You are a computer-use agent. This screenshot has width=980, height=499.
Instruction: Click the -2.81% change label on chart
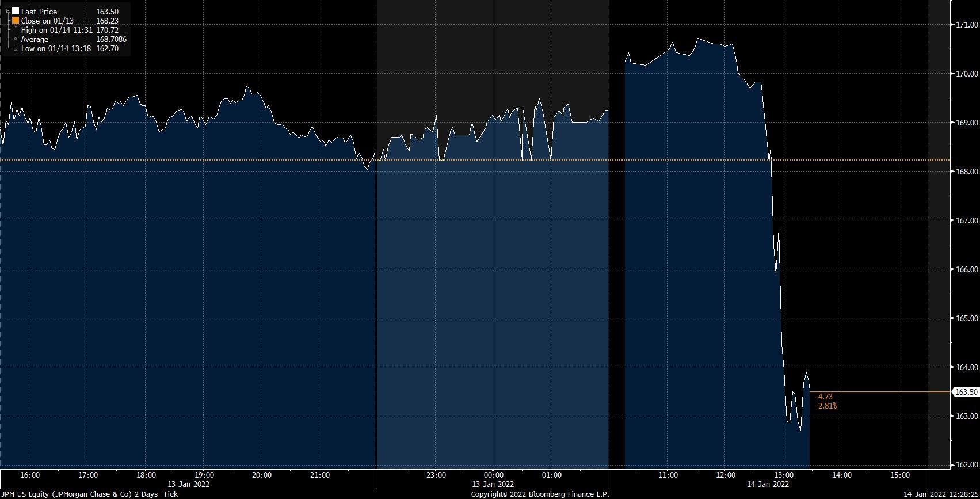(826, 406)
